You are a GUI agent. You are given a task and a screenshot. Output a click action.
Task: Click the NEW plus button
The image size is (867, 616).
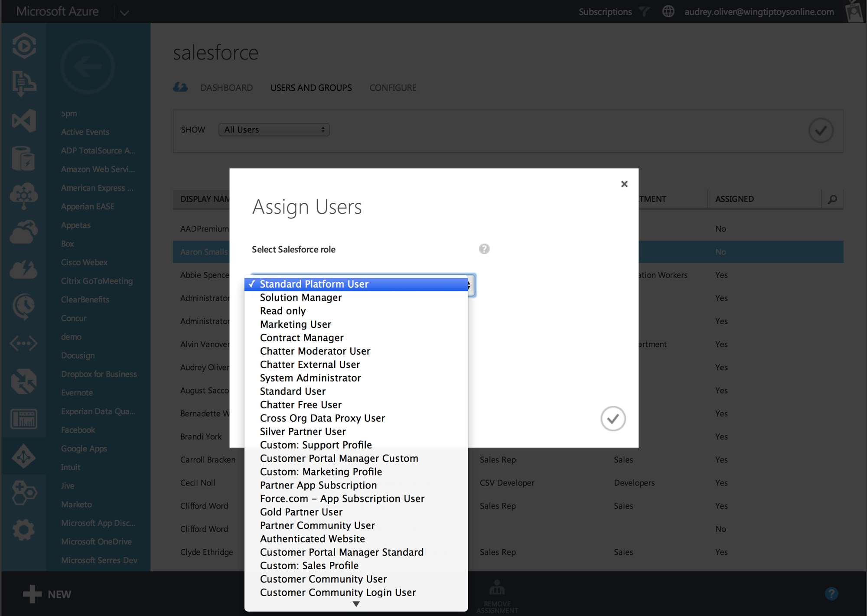point(47,594)
